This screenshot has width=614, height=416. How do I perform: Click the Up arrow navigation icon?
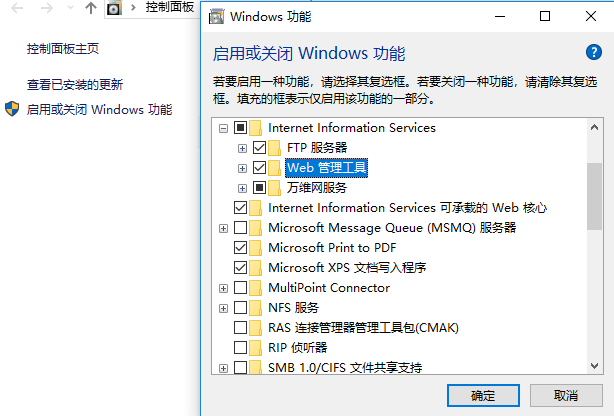coord(91,7)
